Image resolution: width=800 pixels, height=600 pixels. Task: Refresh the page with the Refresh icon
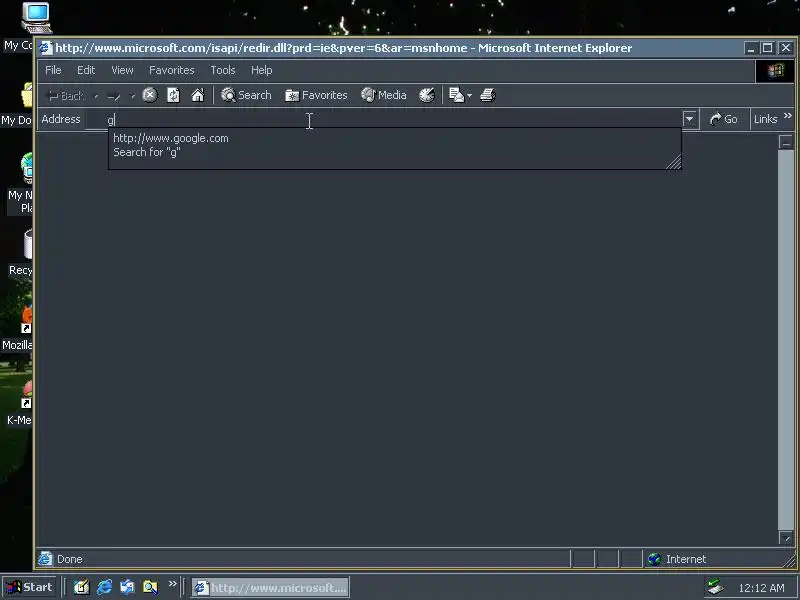[x=173, y=95]
